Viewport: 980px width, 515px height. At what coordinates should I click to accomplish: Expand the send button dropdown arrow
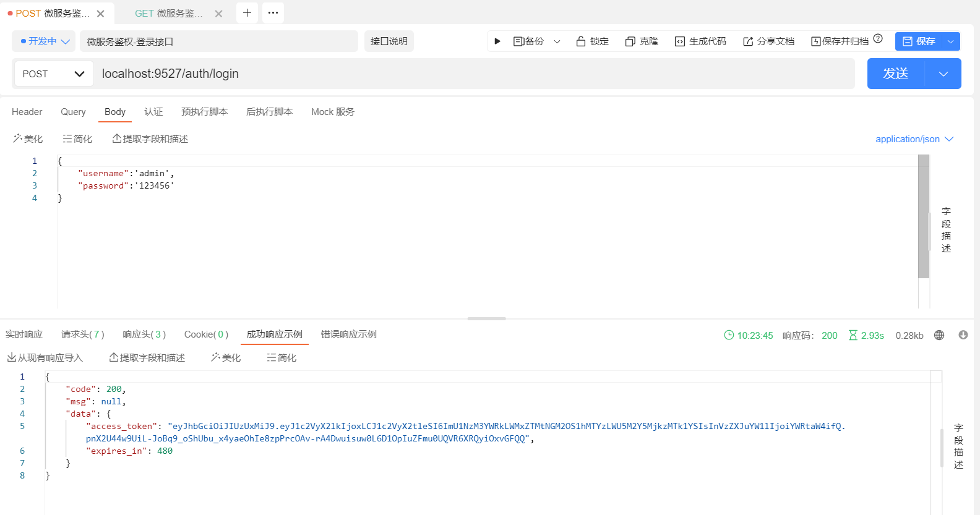(943, 74)
